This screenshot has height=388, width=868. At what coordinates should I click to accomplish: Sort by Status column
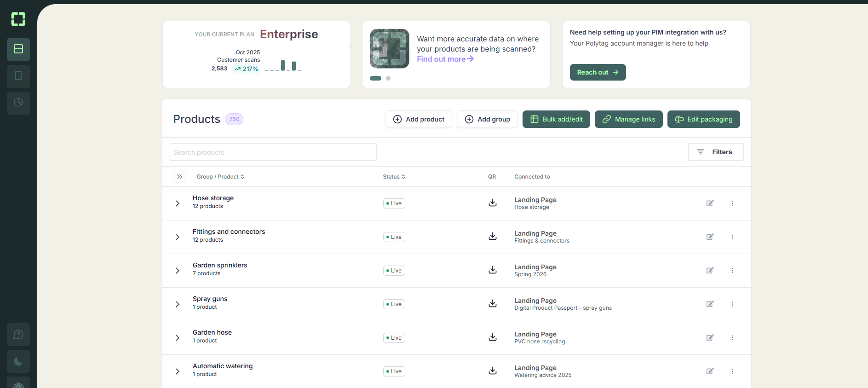click(394, 177)
